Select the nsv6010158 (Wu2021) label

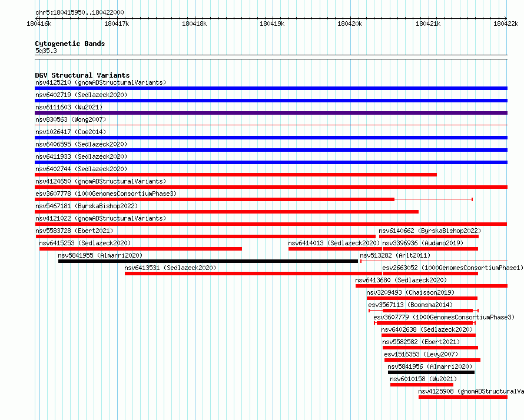(x=423, y=379)
